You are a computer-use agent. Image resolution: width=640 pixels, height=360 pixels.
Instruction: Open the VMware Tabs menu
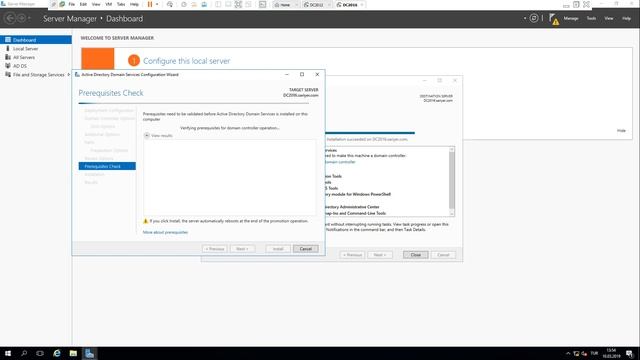pos(121,4)
